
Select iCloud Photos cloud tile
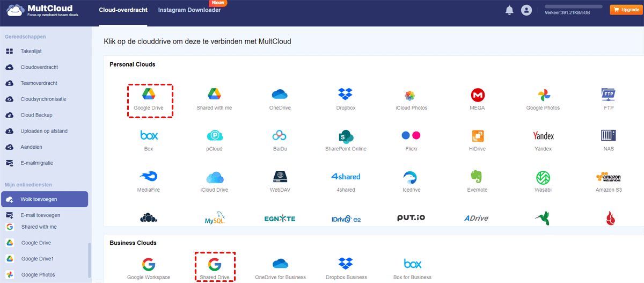click(x=411, y=100)
